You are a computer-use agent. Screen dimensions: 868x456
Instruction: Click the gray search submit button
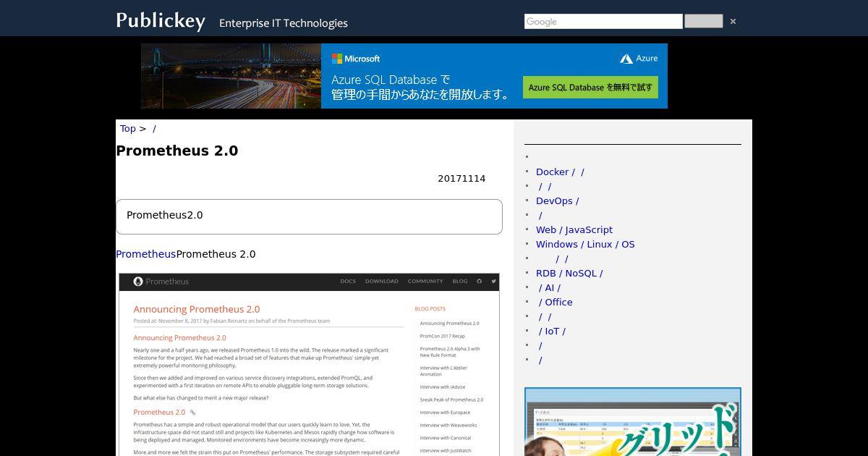[703, 21]
